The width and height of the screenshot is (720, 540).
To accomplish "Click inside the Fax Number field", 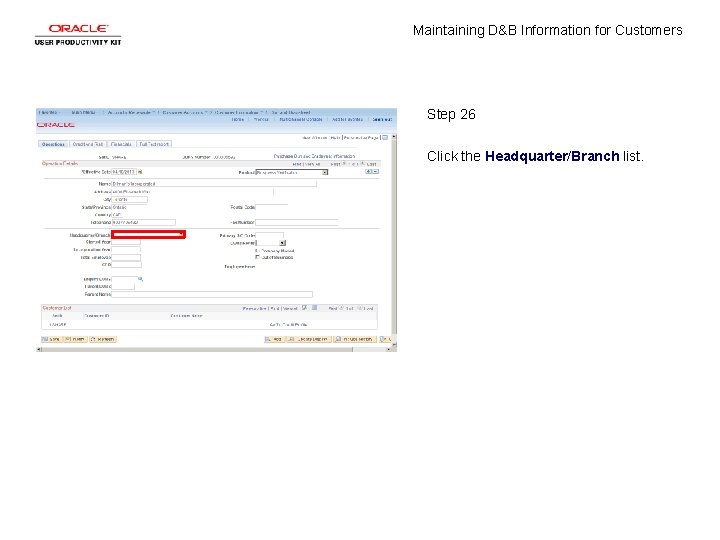I will coord(297,222).
